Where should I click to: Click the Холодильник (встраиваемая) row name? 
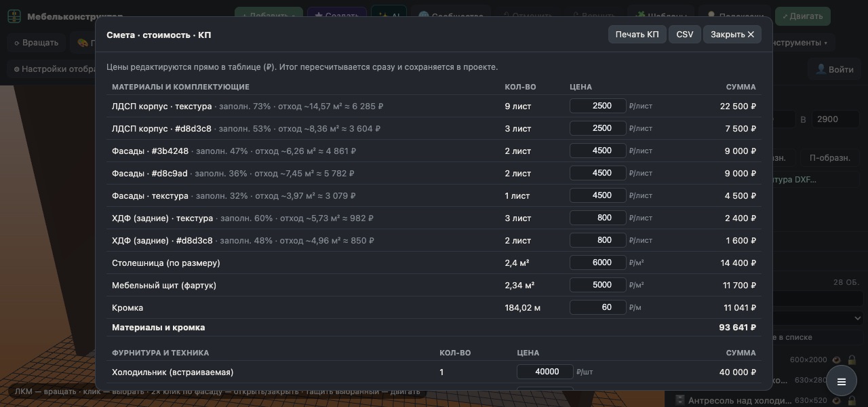(172, 372)
